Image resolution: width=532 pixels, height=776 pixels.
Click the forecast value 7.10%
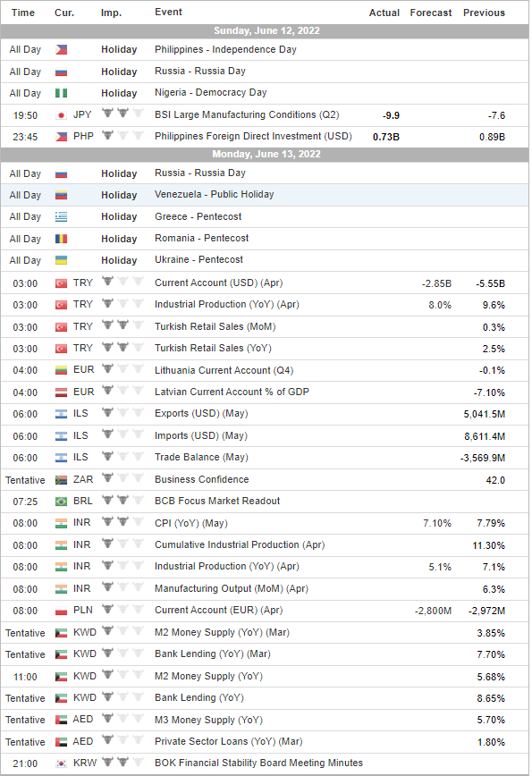[437, 524]
